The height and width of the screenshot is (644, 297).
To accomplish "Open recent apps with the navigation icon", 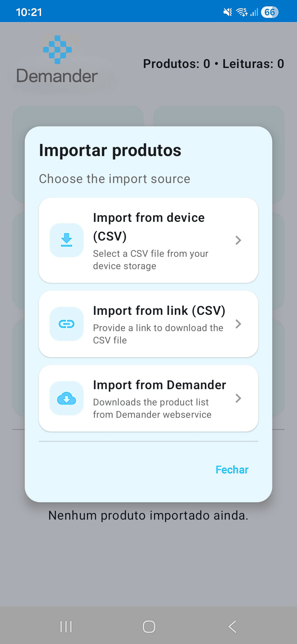I will (x=66, y=627).
